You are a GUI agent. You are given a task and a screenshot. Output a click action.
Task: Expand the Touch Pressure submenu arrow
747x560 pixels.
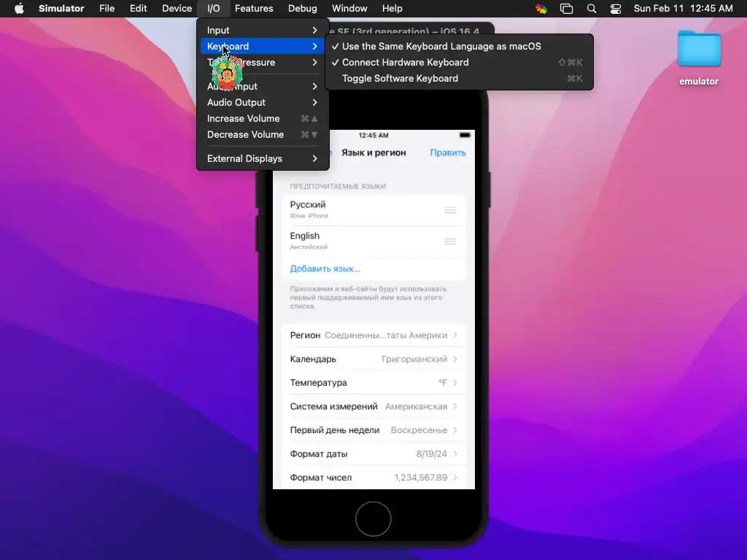[314, 63]
